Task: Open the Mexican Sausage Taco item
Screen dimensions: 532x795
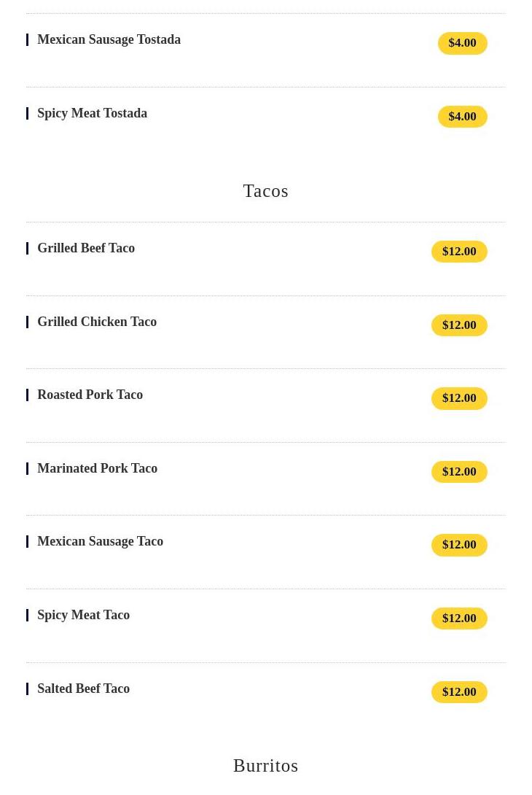Action: point(100,542)
